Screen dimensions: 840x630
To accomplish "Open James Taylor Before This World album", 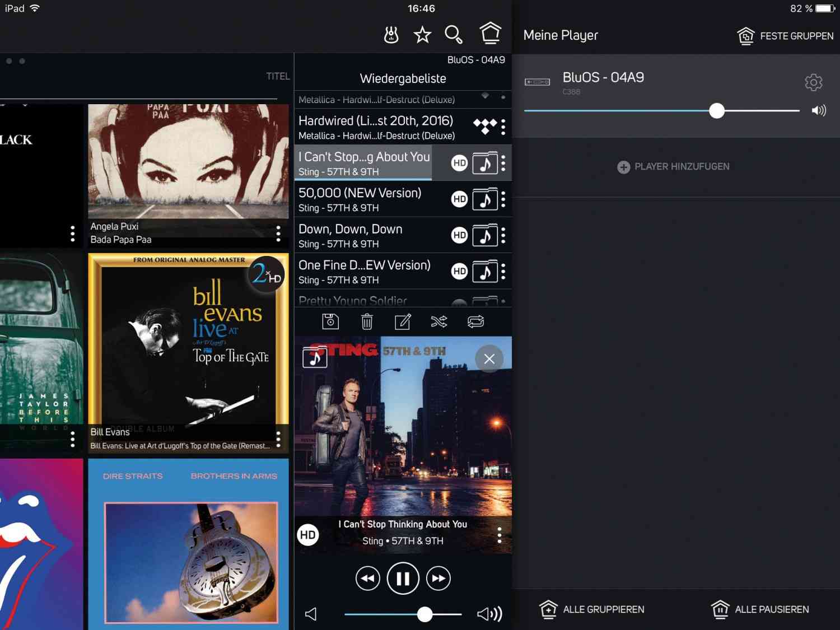I will click(41, 353).
